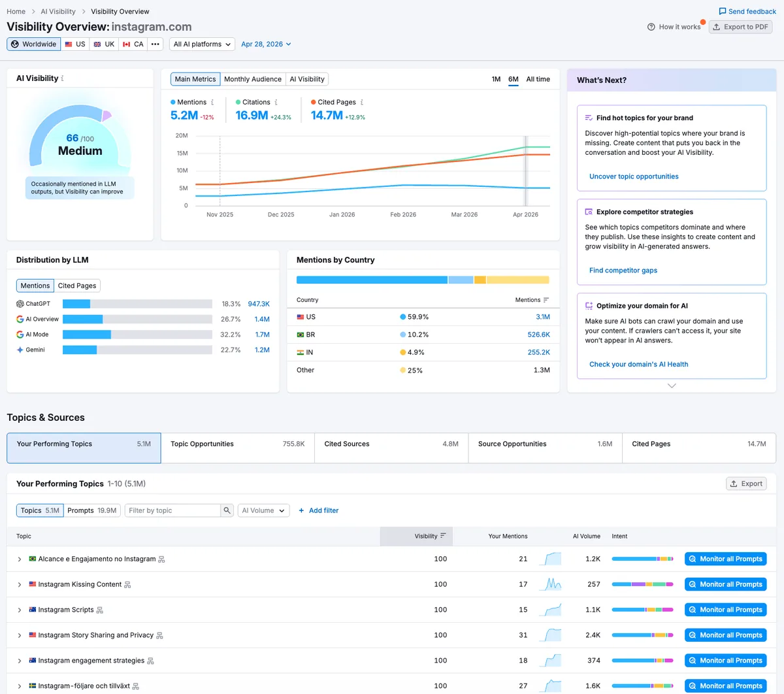Click the ChatGPT logo in Distribution by LLM
Image resolution: width=784 pixels, height=694 pixels.
[20, 304]
